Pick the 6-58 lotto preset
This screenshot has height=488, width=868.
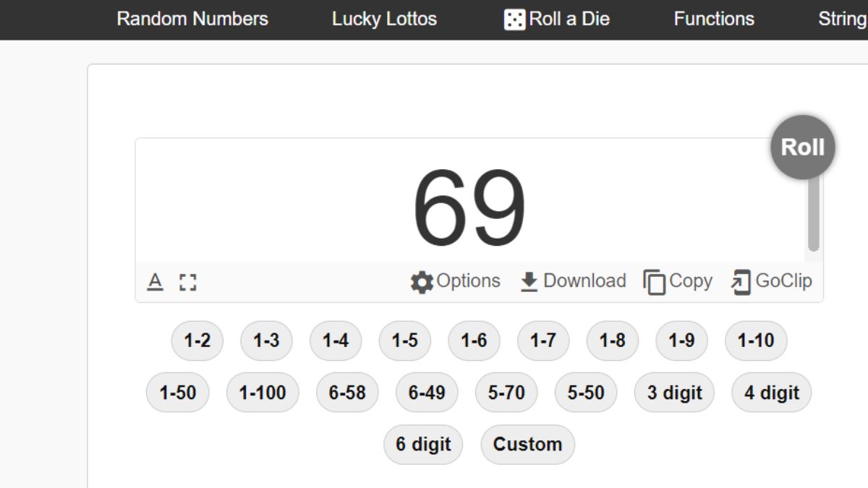click(x=347, y=393)
